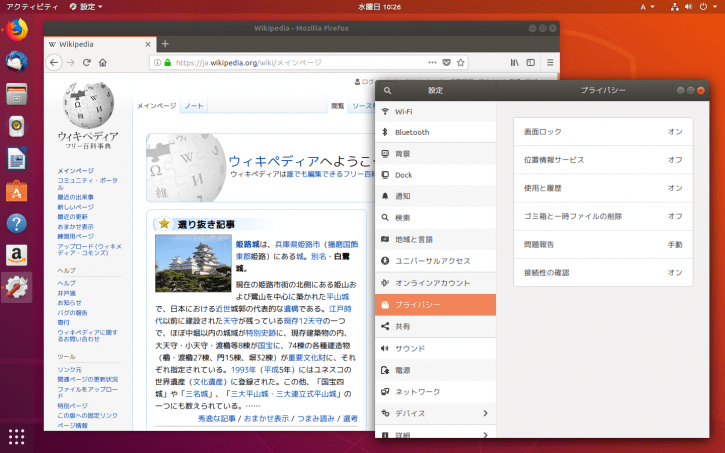Expand the デバイス submenu chevron

click(485, 413)
